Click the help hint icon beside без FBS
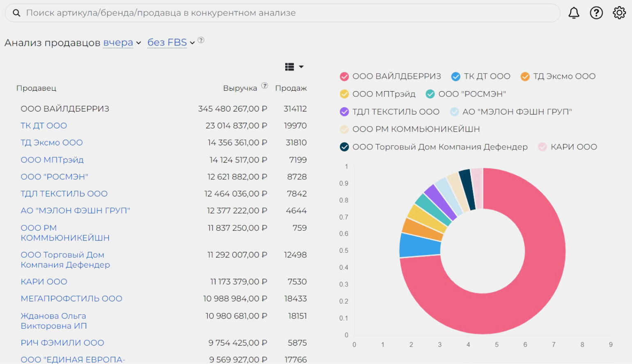Viewport: 632px width, 364px height. pyautogui.click(x=201, y=40)
